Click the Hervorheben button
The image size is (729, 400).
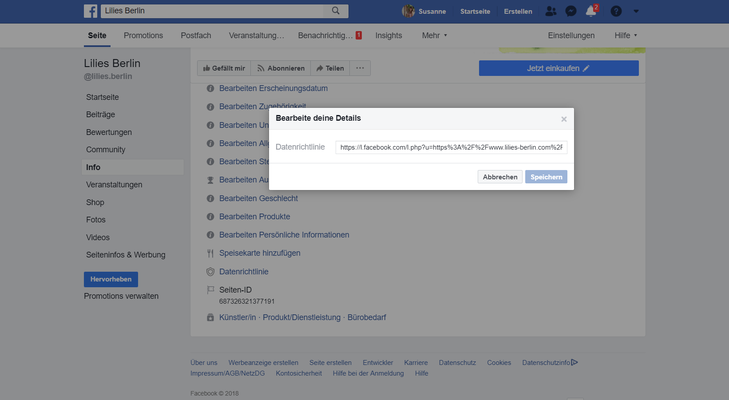click(x=111, y=279)
